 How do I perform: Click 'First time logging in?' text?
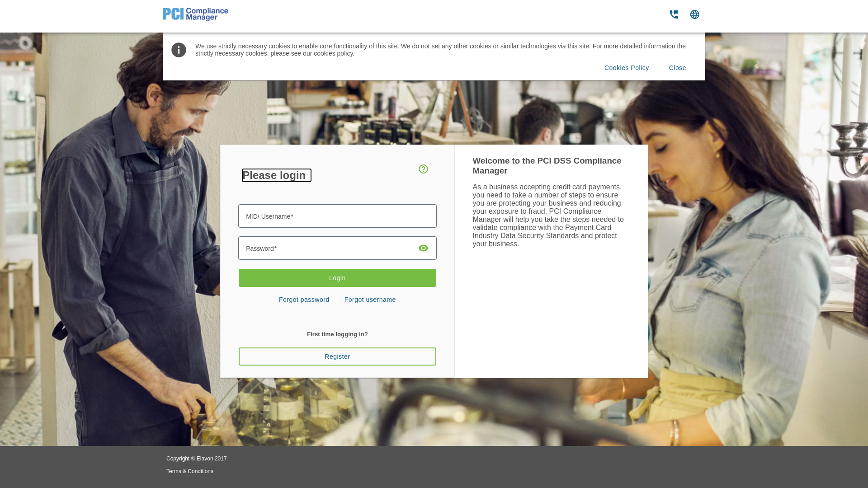[337, 334]
